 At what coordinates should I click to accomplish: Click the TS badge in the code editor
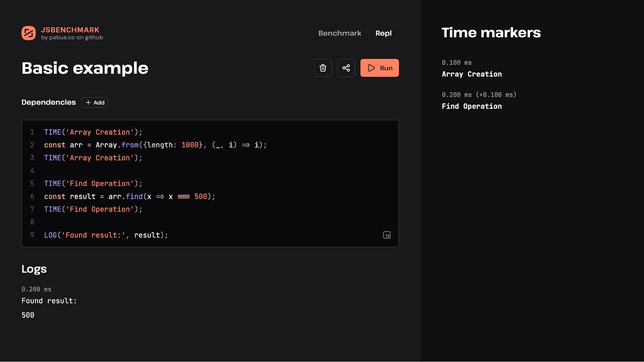[x=387, y=235]
